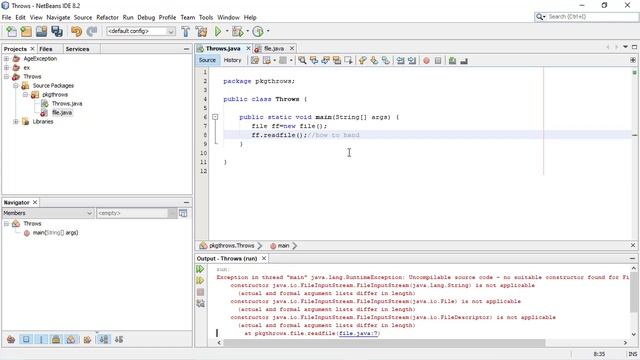Collapse the Source Packages node
Screen dimensions: 640x360
point(16,86)
